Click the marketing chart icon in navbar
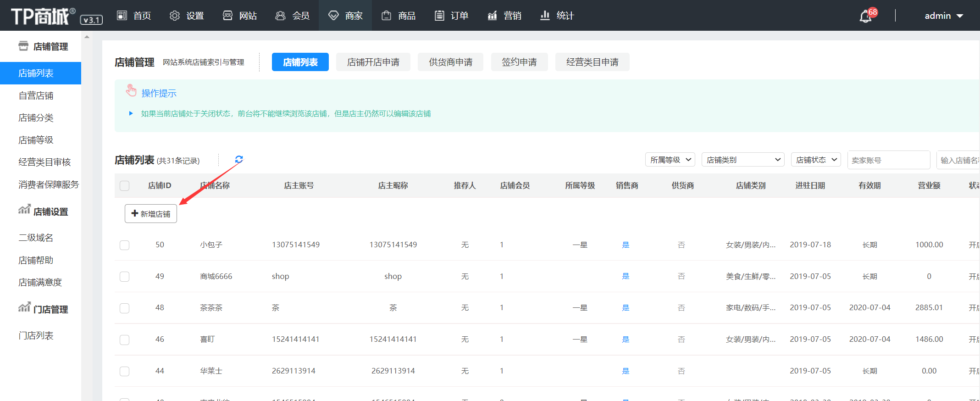The image size is (980, 401). coord(492,16)
